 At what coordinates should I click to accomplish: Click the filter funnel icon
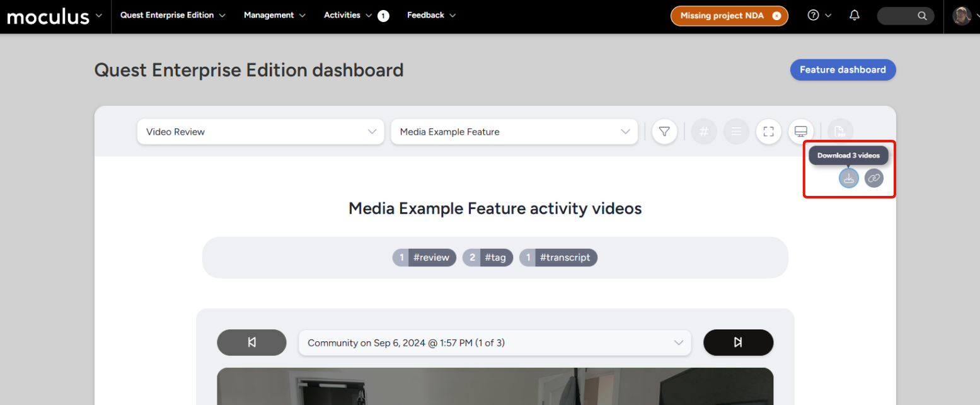(664, 132)
